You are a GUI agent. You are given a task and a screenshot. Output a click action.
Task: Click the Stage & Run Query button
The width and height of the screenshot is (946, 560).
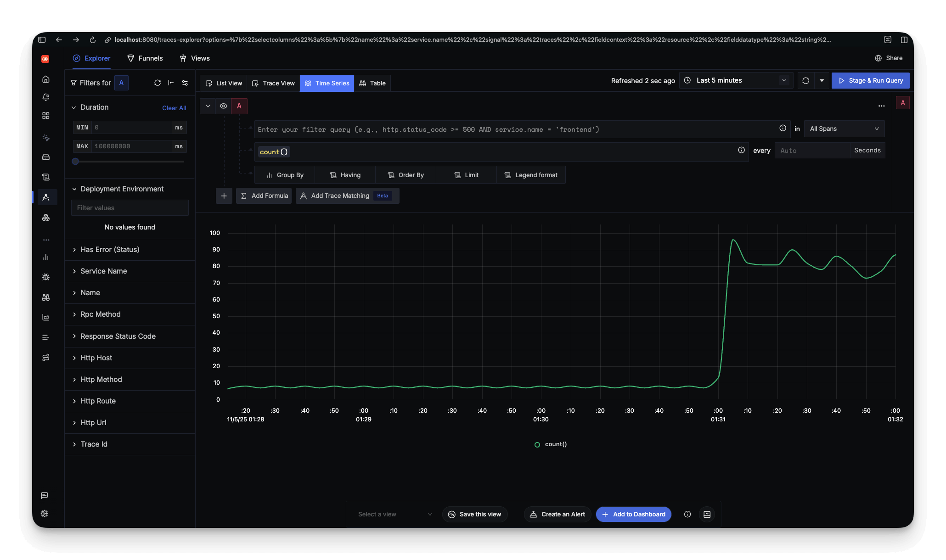pos(870,80)
